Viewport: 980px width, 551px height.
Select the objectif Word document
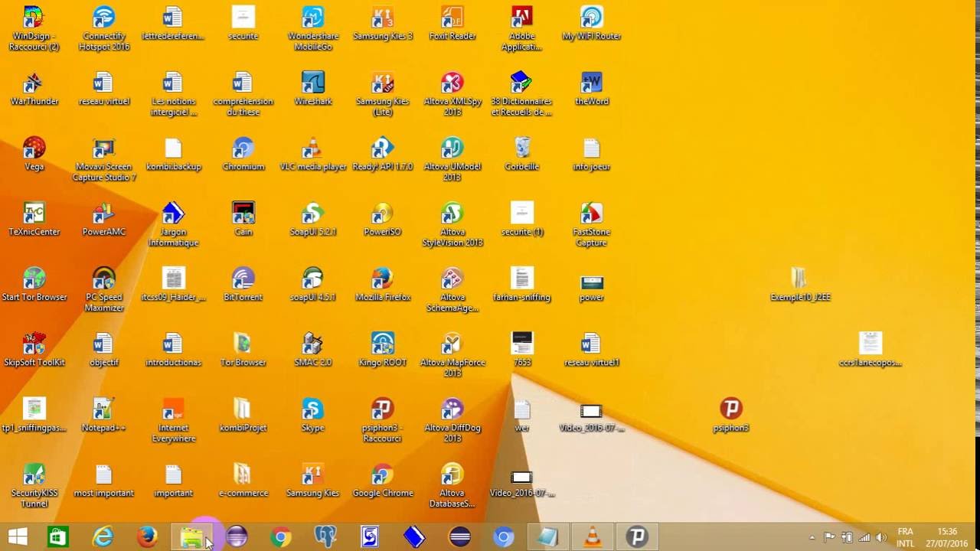pyautogui.click(x=104, y=349)
